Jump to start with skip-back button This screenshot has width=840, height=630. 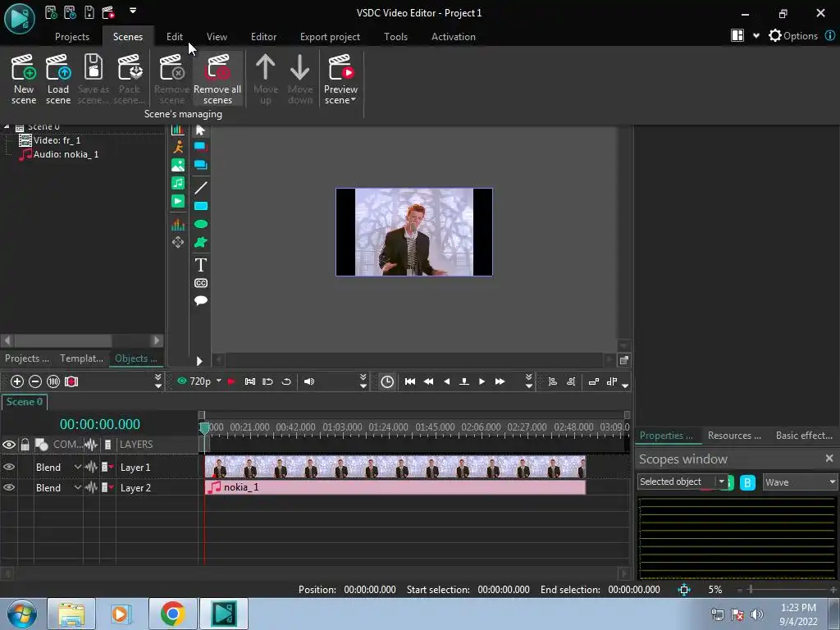coord(410,381)
